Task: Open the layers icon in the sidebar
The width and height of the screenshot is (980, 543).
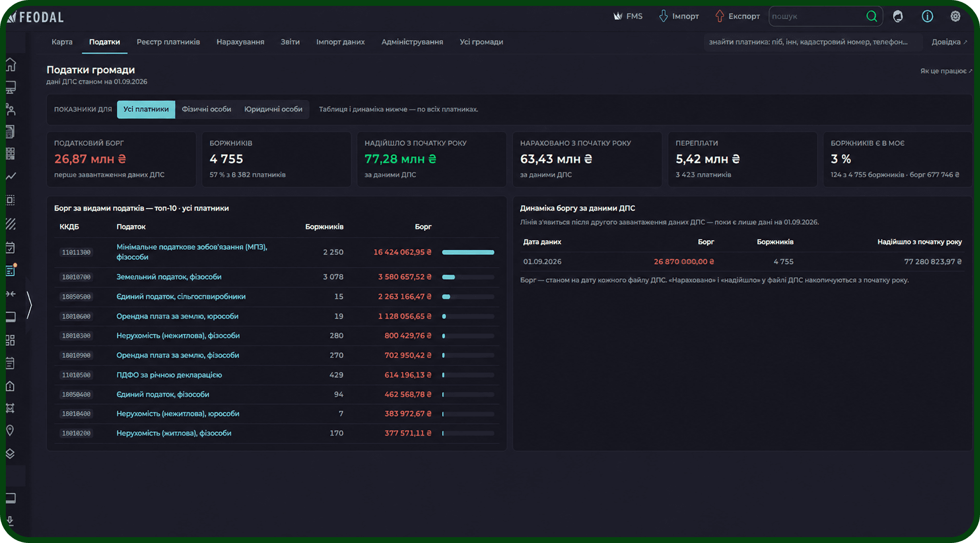Action: pos(10,453)
